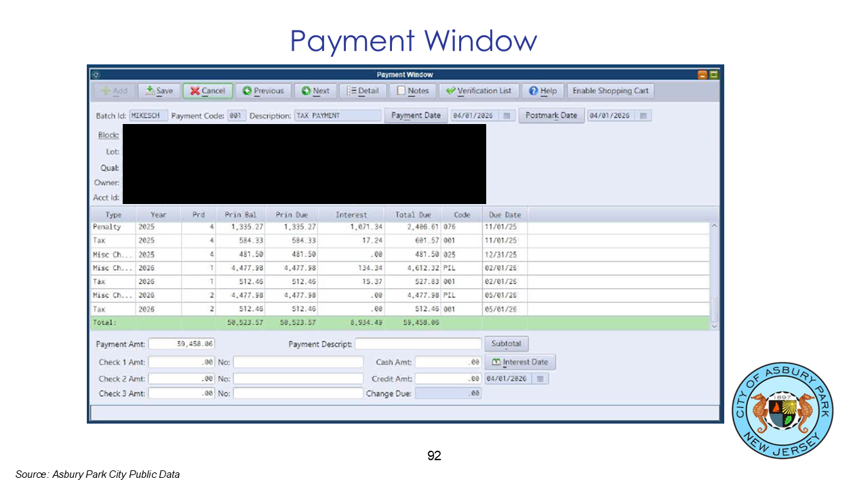
Task: Click the Prin Due column header
Action: 292,215
